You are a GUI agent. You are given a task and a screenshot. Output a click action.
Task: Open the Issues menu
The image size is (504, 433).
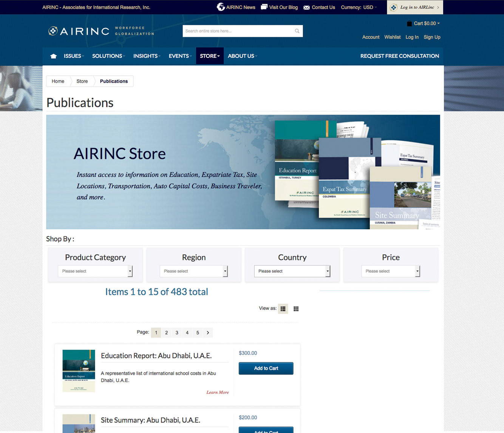click(74, 56)
